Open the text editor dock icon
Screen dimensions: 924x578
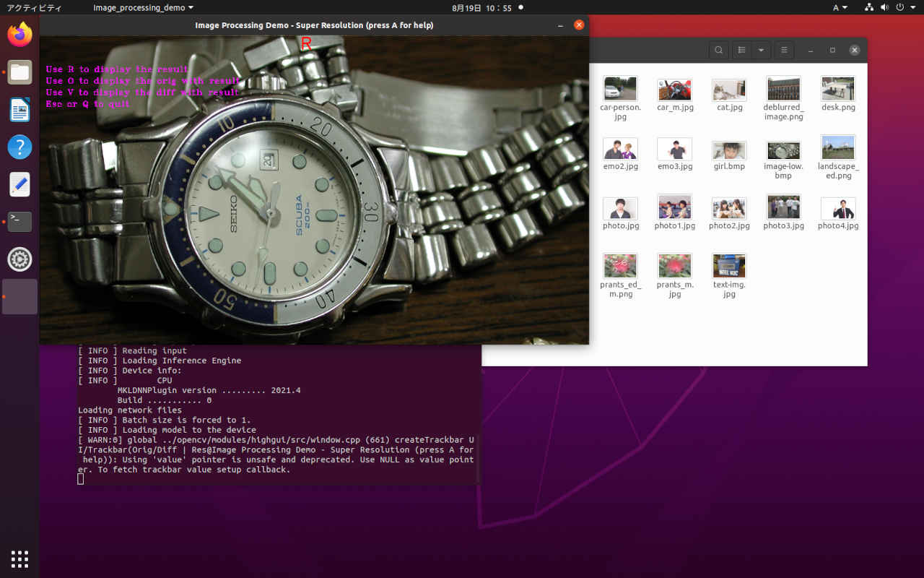[19, 184]
